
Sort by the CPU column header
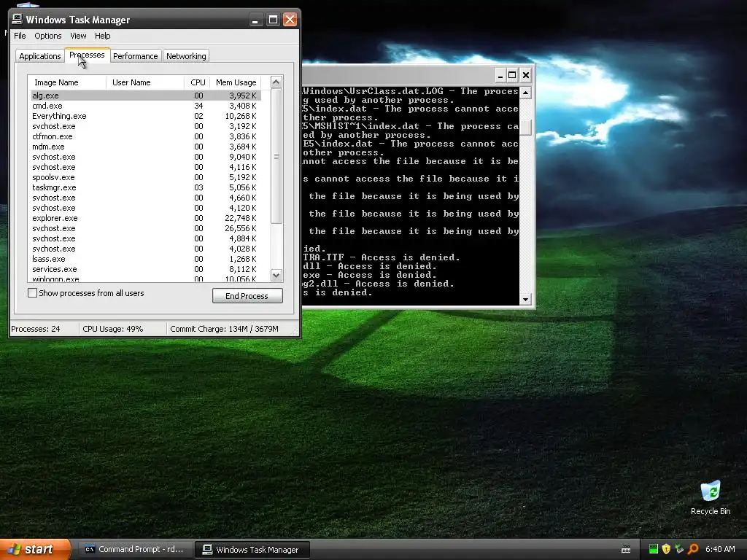coord(197,82)
